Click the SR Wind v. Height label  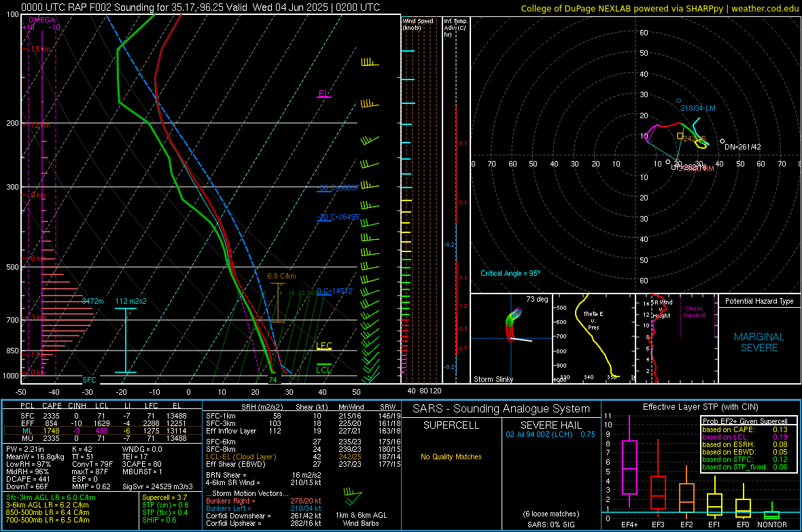[662, 309]
